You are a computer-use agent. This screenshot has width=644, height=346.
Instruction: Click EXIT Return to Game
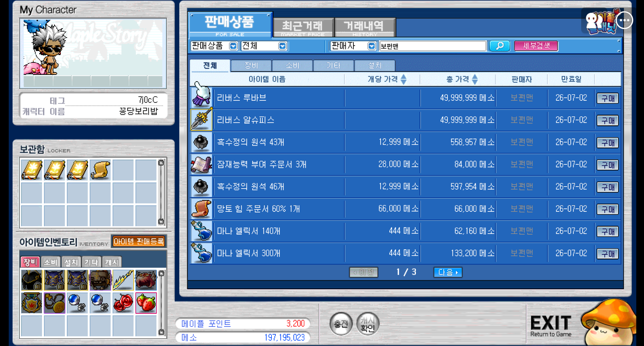(551, 326)
